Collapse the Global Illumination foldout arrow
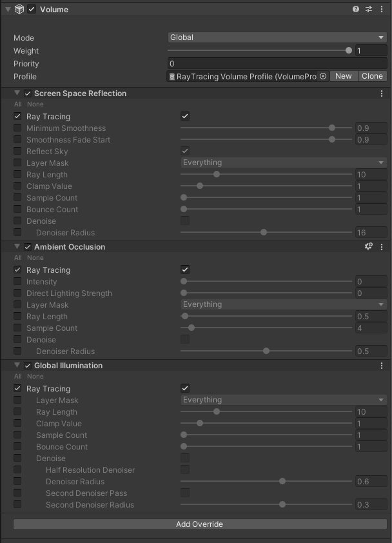Image resolution: width=392 pixels, height=543 pixels. [17, 366]
